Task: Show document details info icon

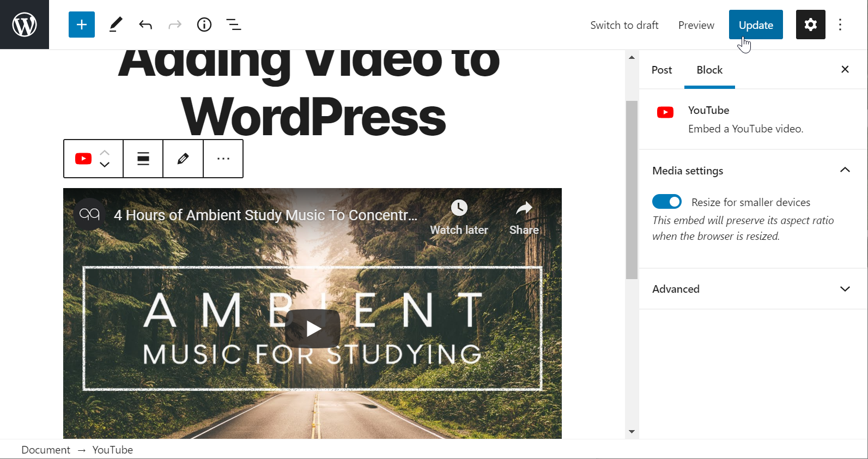Action: tap(204, 25)
